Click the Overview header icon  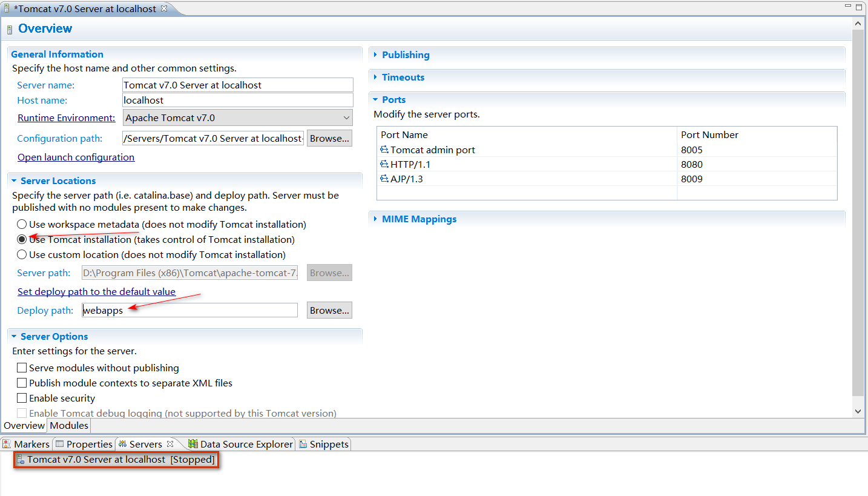click(10, 29)
